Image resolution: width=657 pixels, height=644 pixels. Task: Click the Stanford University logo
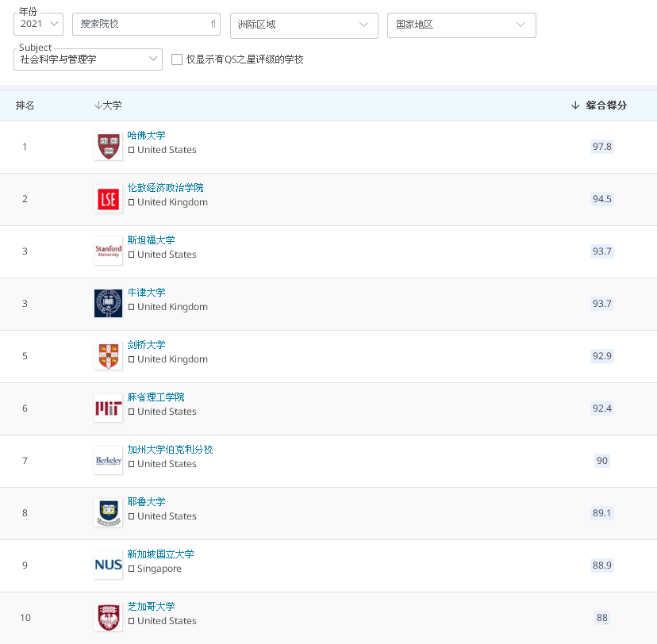[108, 251]
